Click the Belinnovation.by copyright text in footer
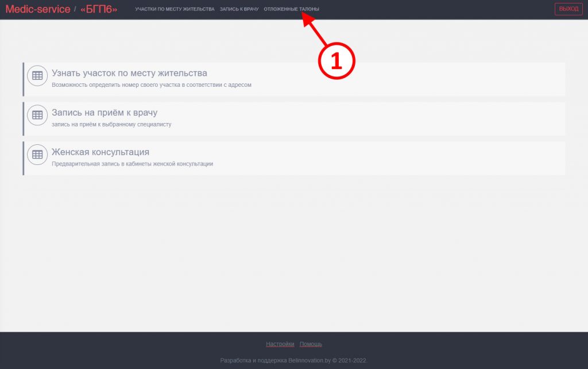 [293, 361]
